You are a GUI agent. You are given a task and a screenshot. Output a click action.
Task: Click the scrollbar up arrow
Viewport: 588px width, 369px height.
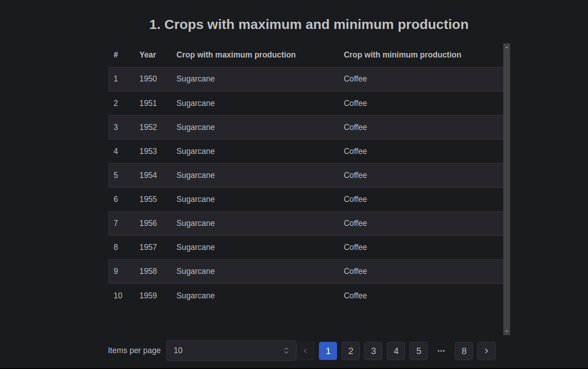tap(506, 46)
